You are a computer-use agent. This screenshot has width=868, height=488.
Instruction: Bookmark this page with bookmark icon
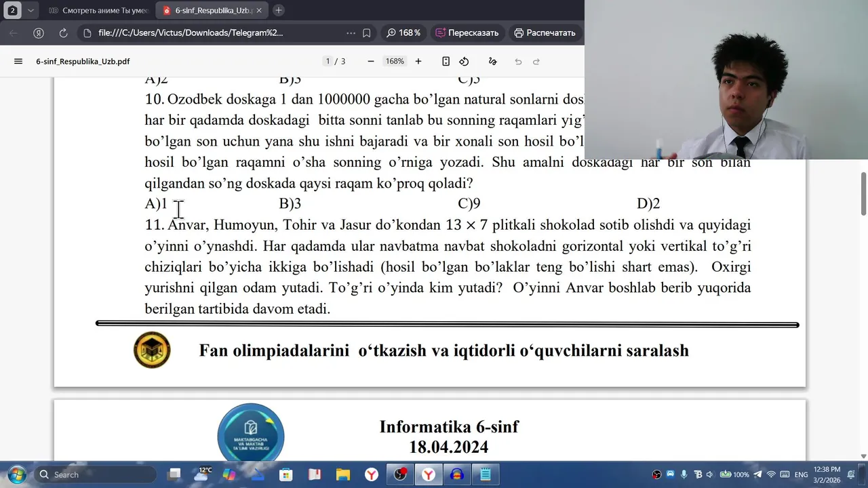[367, 33]
